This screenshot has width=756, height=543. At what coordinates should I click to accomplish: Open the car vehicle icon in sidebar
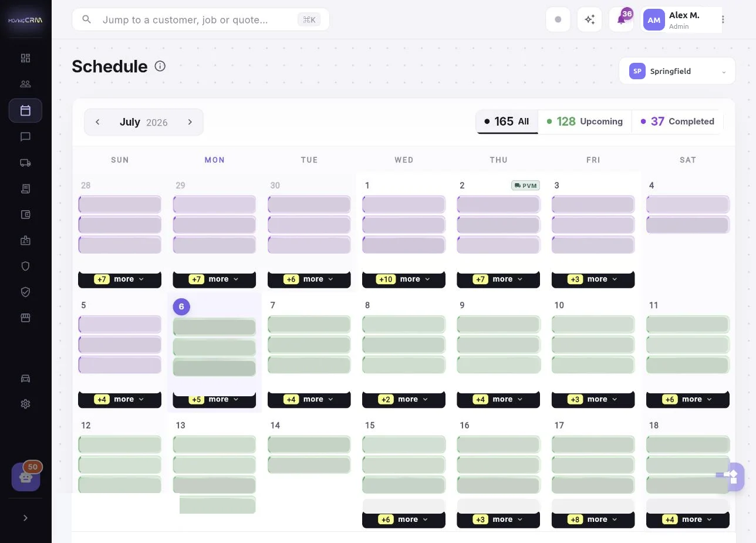(x=25, y=378)
